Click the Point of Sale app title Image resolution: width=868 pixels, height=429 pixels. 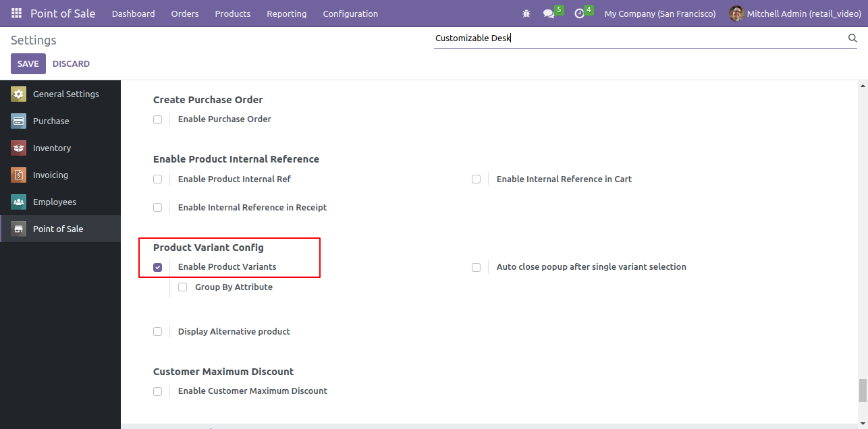tap(63, 13)
